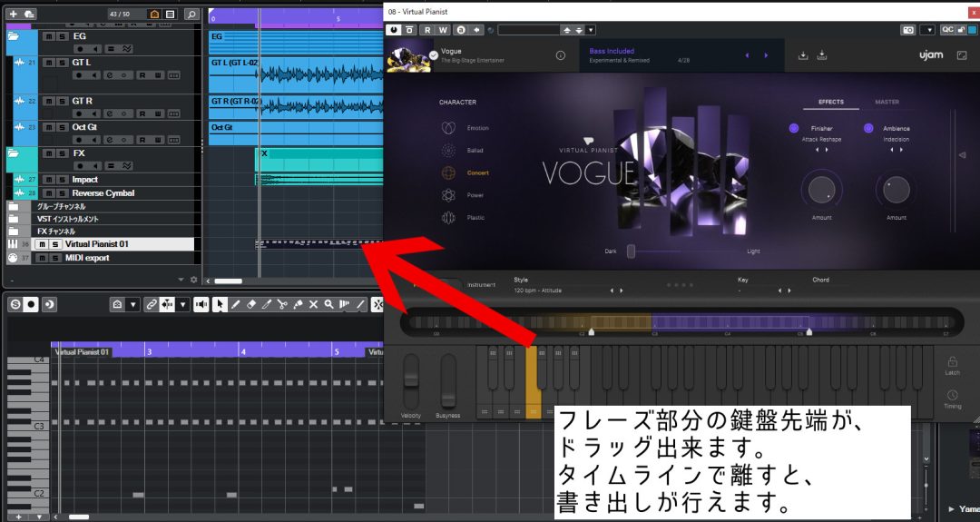Screen dimensions: 980x522
Task: Click the right preset save icon
Action: [x=822, y=55]
